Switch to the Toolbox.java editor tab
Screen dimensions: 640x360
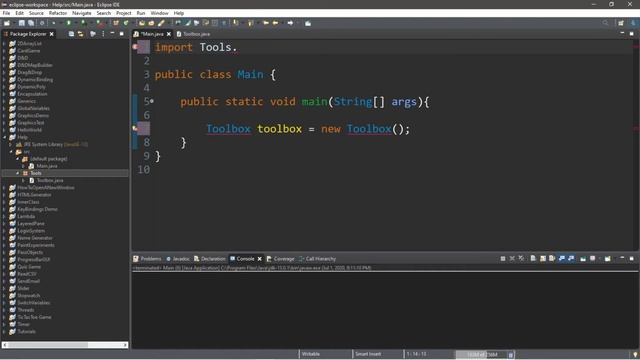[x=194, y=34]
